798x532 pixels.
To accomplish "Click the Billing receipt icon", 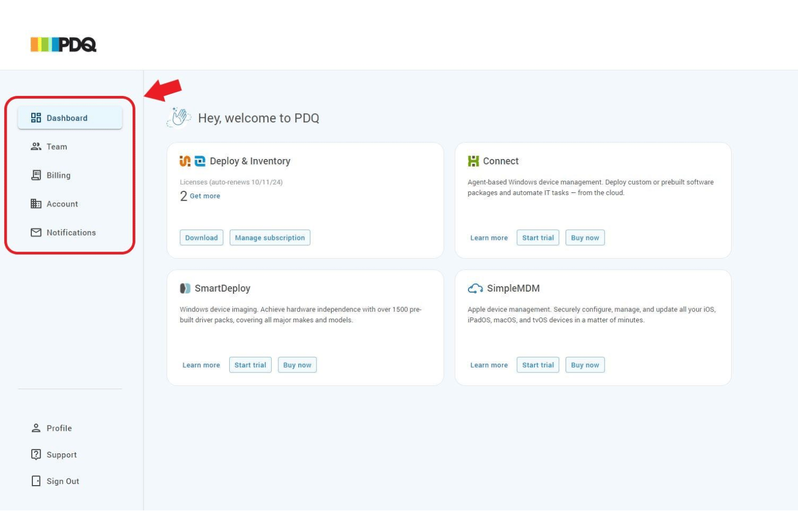I will point(36,175).
